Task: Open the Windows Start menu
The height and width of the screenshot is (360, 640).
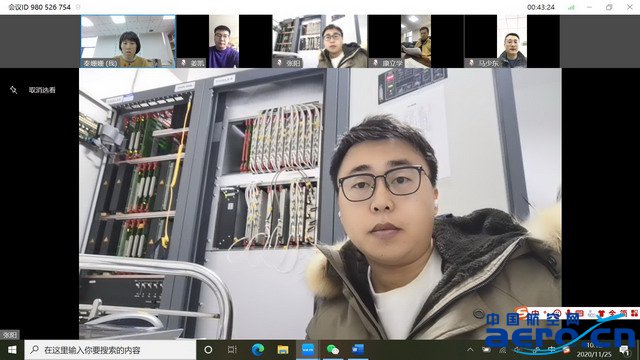Action: click(12, 350)
